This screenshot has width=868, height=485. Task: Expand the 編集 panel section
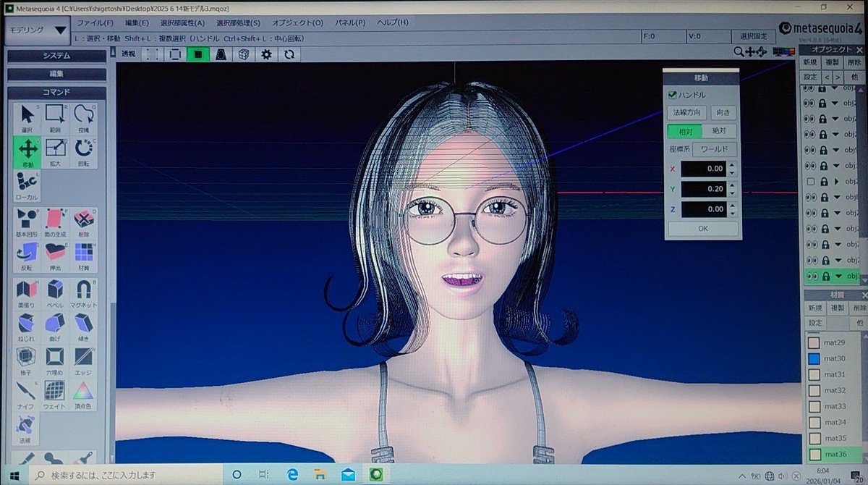coord(56,74)
